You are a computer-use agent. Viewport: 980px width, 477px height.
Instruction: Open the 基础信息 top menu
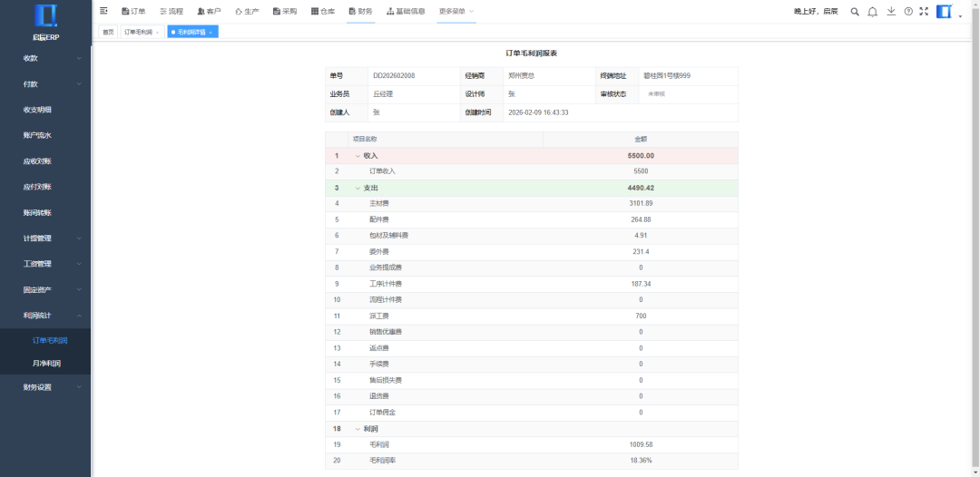[407, 11]
